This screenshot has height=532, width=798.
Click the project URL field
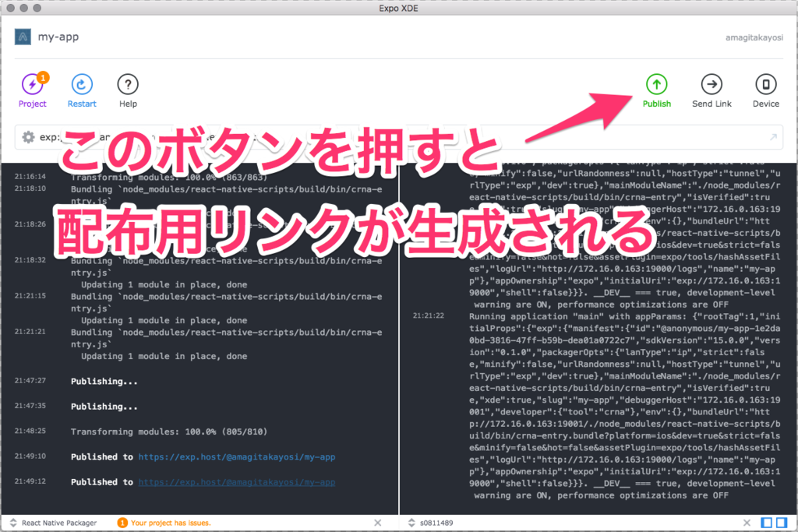pos(398,137)
